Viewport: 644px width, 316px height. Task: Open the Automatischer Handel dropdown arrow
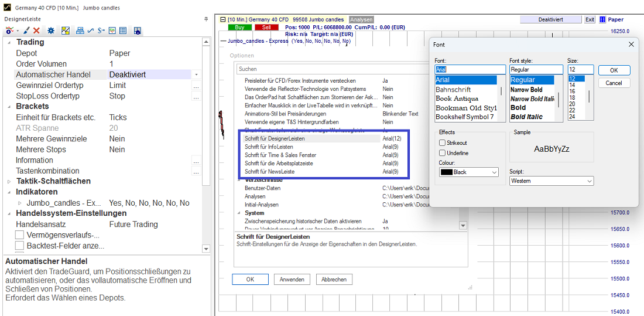point(196,75)
